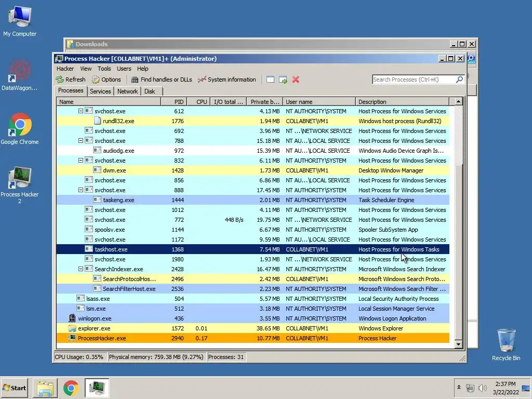Collapse the SearchIndexer.exe tree node
532x399 pixels.
[81, 269]
